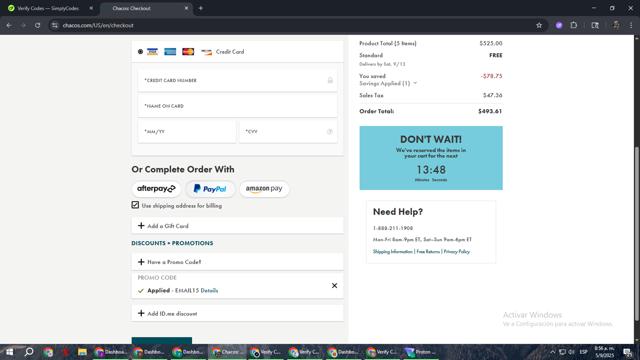Select the Credit Card radio button
The height and width of the screenshot is (360, 640).
coord(140,52)
